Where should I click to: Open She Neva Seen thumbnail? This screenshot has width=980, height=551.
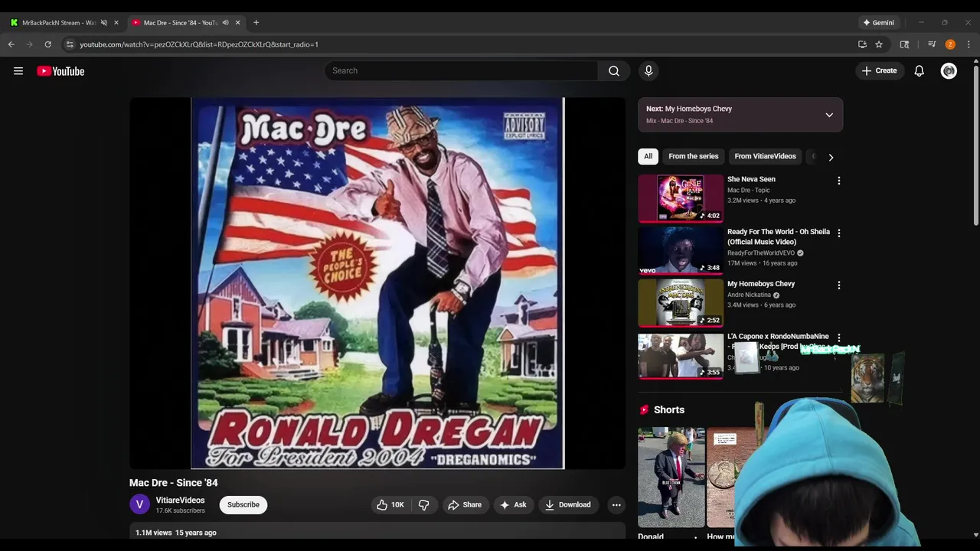(x=681, y=198)
